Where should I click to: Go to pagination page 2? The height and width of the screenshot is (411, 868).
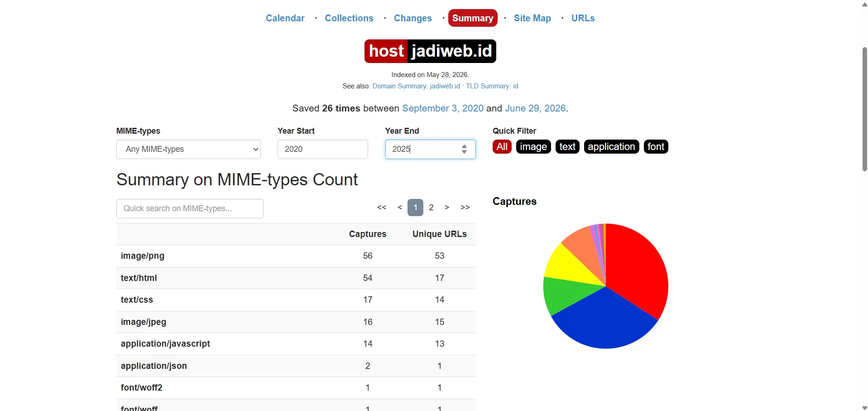coord(431,208)
